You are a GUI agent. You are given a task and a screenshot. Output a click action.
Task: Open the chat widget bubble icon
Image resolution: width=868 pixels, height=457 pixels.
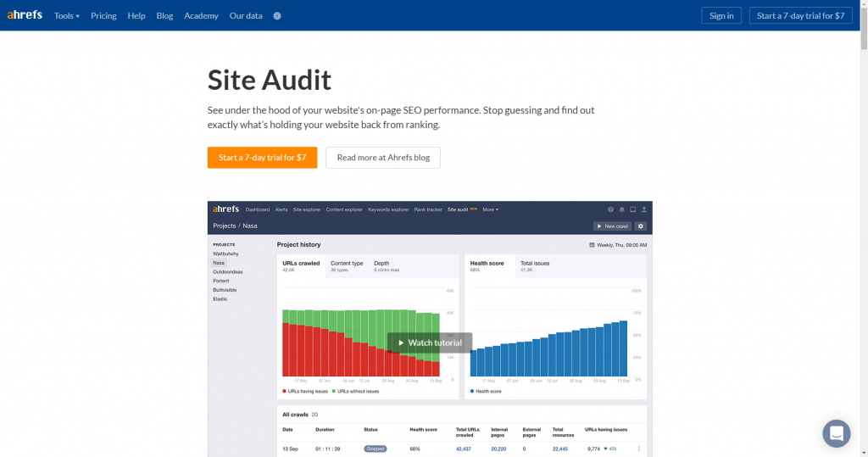click(837, 433)
